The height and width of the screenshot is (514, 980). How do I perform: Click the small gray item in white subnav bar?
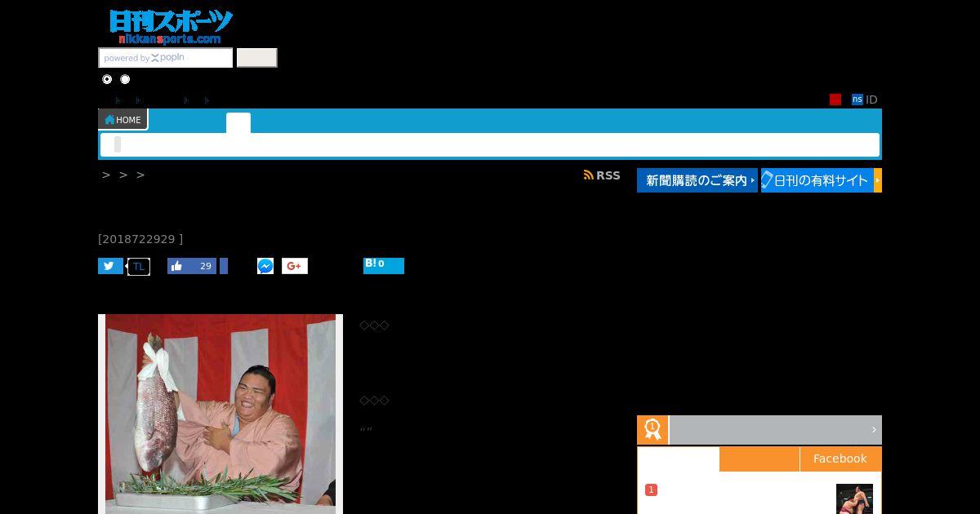[118, 144]
